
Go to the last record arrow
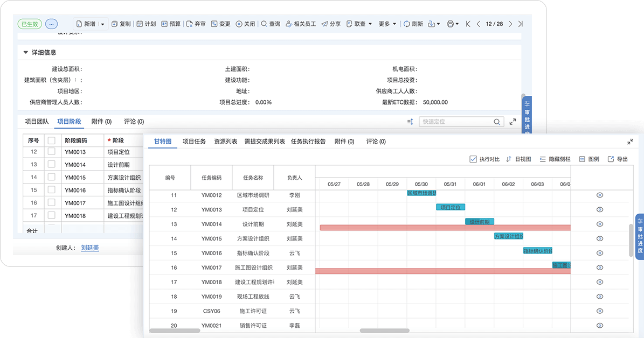pos(520,24)
